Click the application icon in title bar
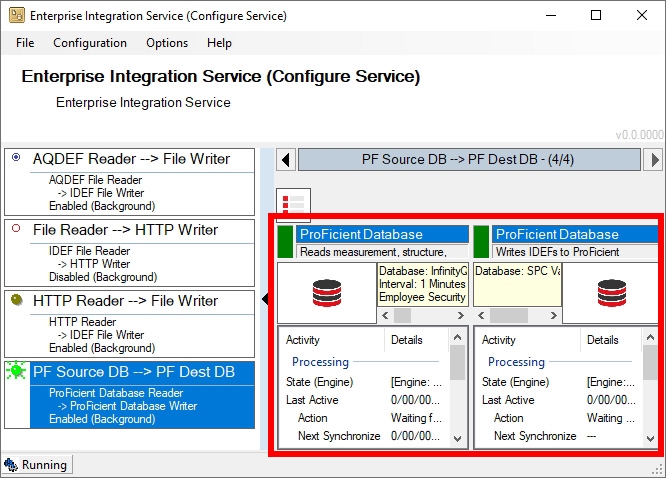The width and height of the screenshot is (666, 478). click(x=16, y=16)
